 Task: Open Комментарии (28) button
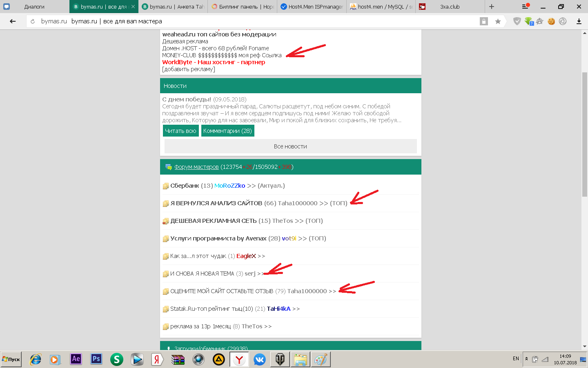click(227, 131)
